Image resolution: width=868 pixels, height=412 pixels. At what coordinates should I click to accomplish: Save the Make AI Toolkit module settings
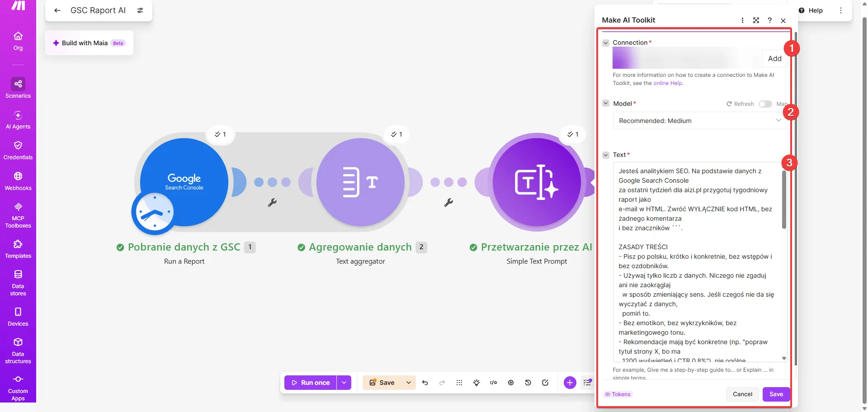[x=776, y=394]
